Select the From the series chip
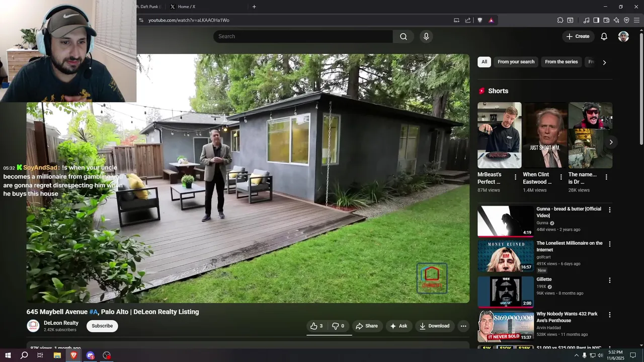This screenshot has height=362, width=644. coord(561,62)
